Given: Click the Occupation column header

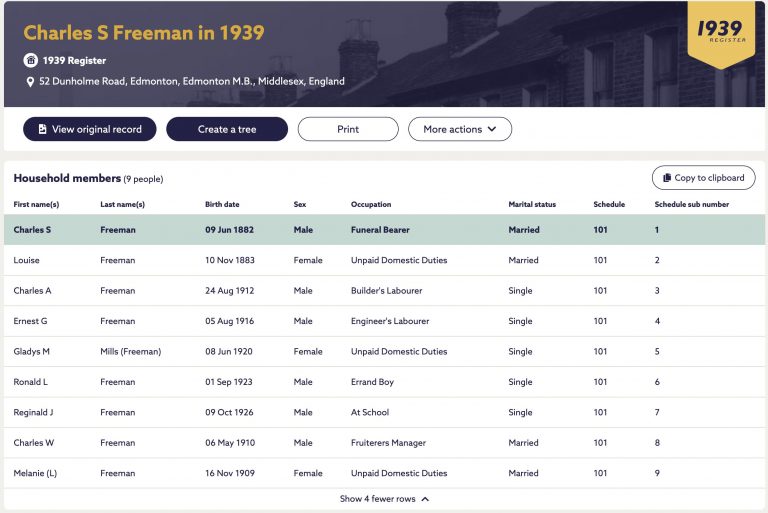Looking at the screenshot, I should 371,204.
